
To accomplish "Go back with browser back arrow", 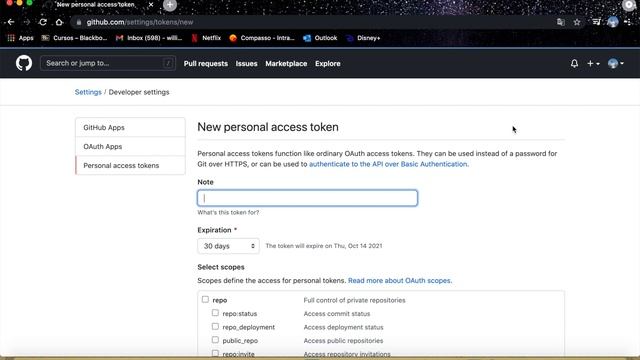I will (11, 22).
